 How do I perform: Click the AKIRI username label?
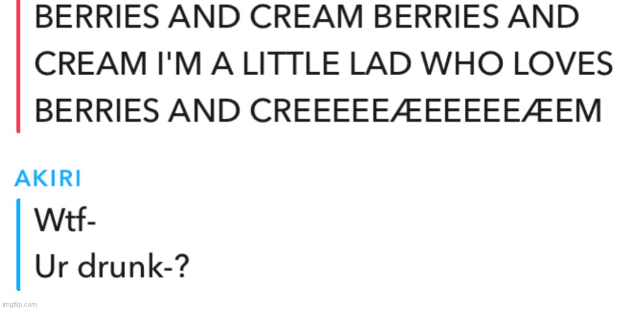[48, 178]
